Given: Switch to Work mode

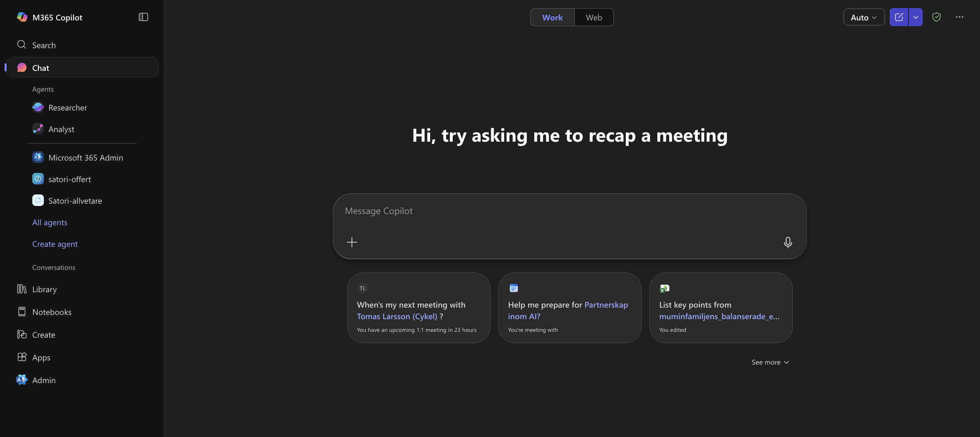Looking at the screenshot, I should pos(552,17).
